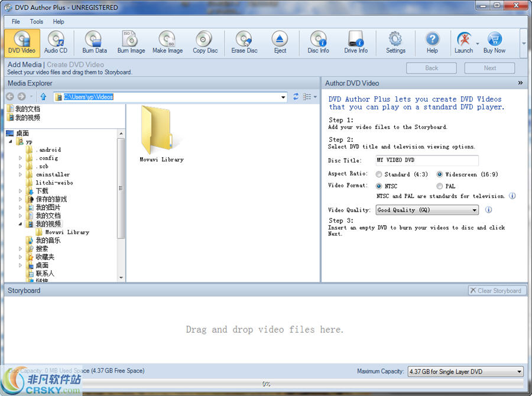Expand the Maximum Capacity dropdown
This screenshot has width=532, height=396.
(519, 371)
